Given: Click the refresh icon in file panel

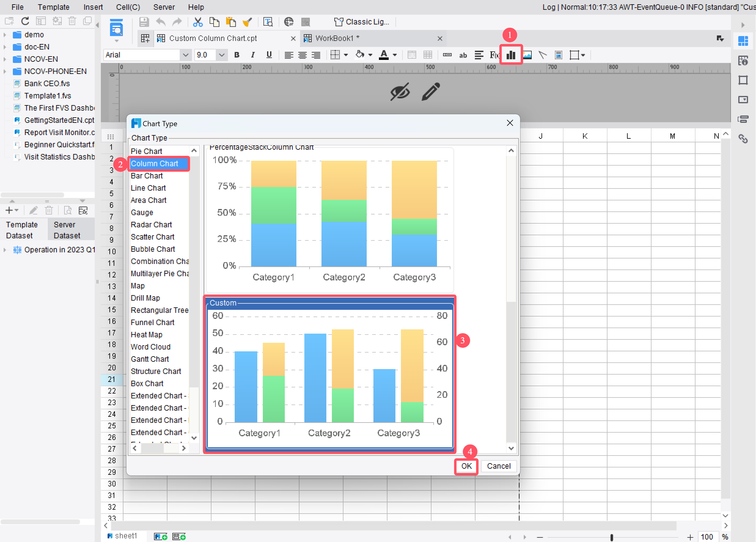Looking at the screenshot, I should [x=25, y=21].
